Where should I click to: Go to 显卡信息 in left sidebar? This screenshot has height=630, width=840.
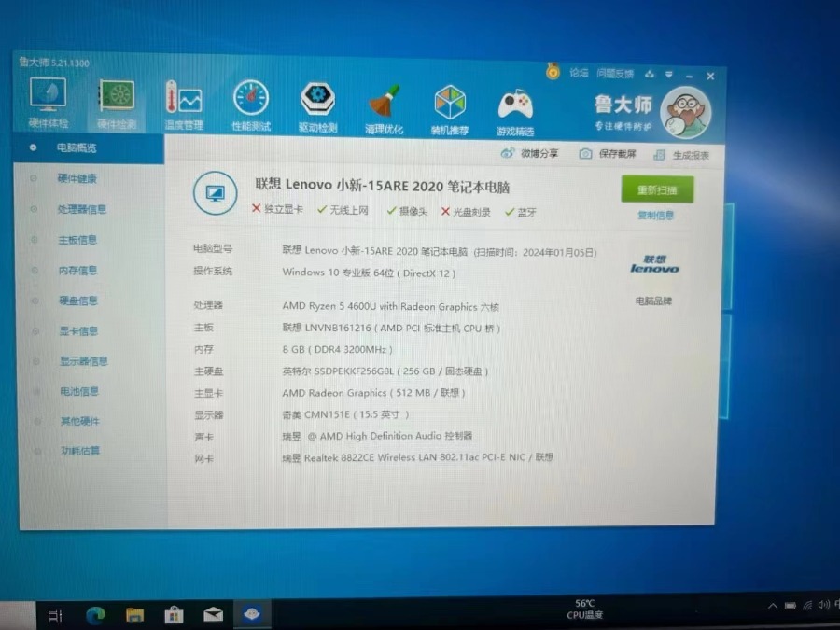[79, 330]
